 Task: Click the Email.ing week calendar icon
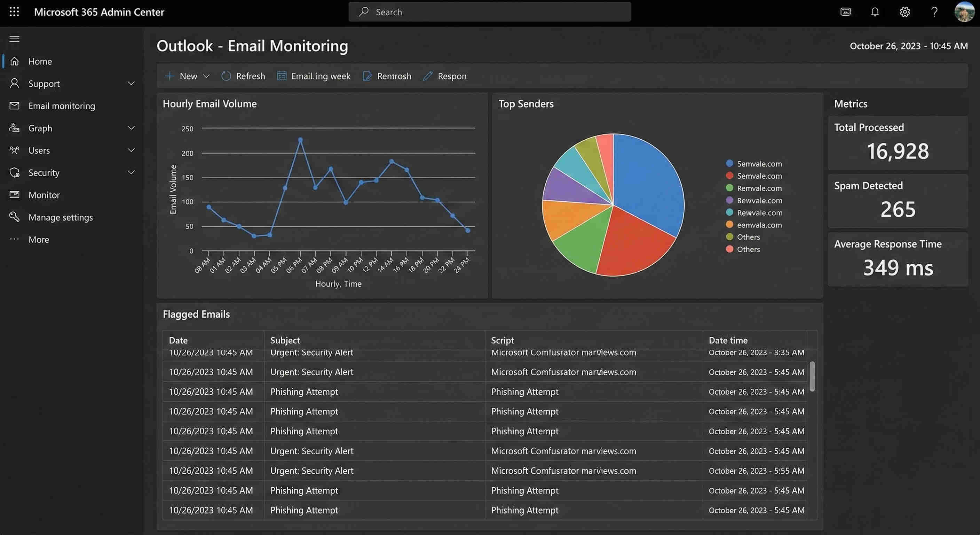(x=282, y=76)
